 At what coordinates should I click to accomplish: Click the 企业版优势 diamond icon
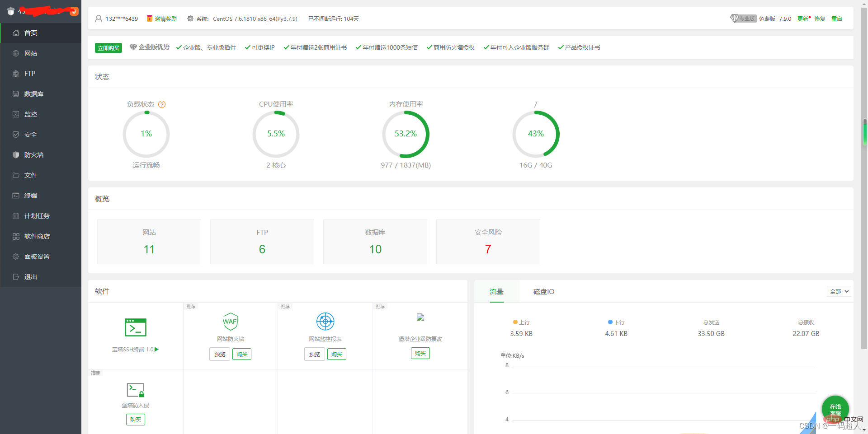coord(133,47)
